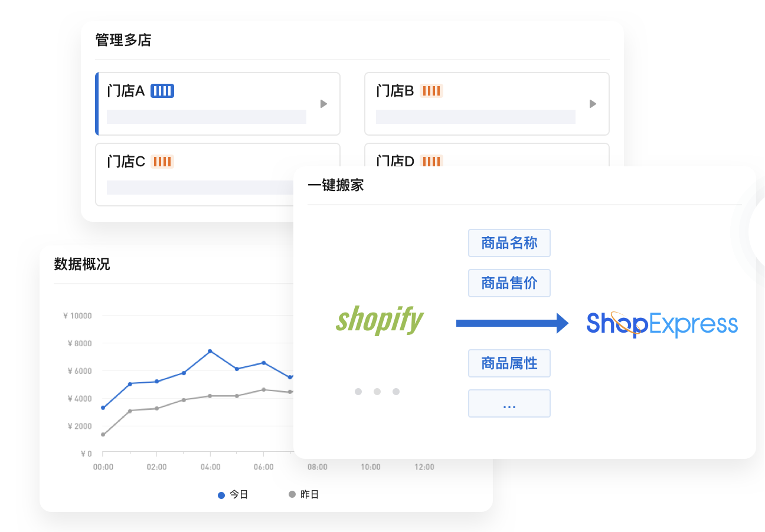The image size is (765, 532).
Task: Click the ¥ 8000 axis label
Action: [80, 343]
